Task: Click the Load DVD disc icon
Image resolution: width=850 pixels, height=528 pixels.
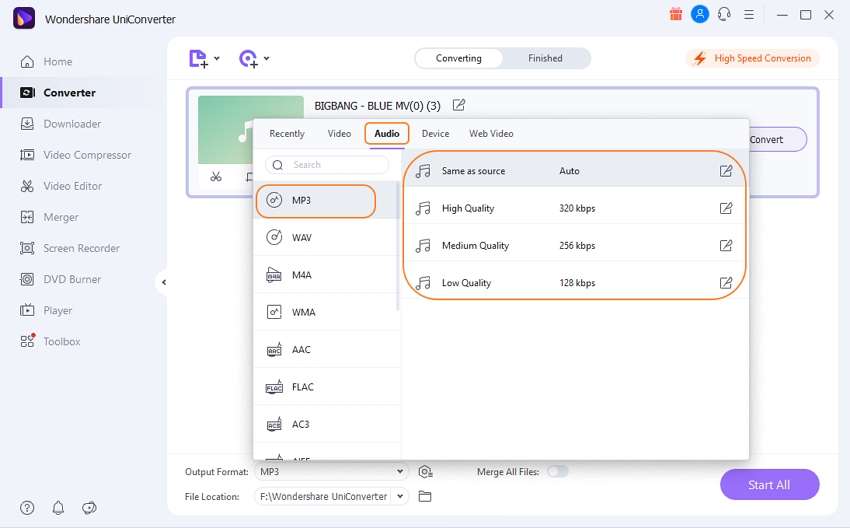Action: click(248, 59)
